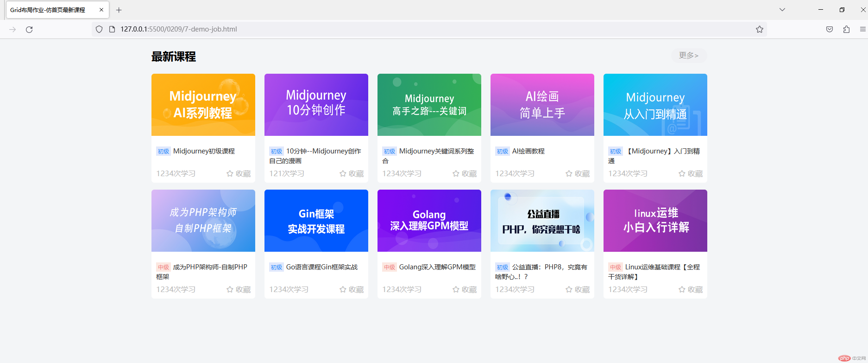This screenshot has width=868, height=363.
Task: Open the linux运维 小白入行详解 thumbnail
Action: point(655,221)
